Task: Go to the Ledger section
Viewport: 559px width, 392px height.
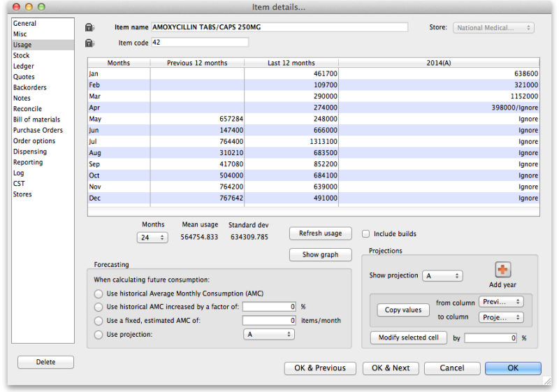Action: [x=23, y=66]
